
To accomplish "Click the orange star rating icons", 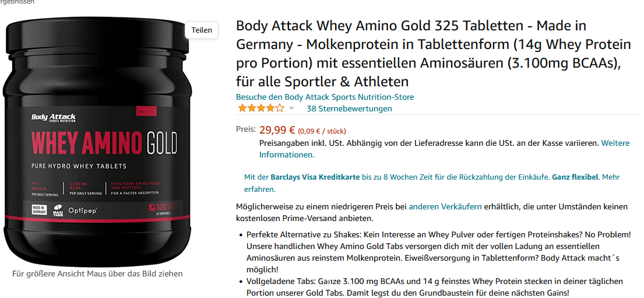I will click(261, 108).
